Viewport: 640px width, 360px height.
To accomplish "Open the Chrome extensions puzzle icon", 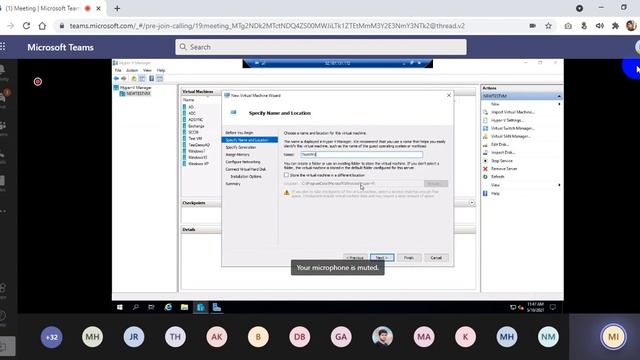I will click(x=615, y=26).
